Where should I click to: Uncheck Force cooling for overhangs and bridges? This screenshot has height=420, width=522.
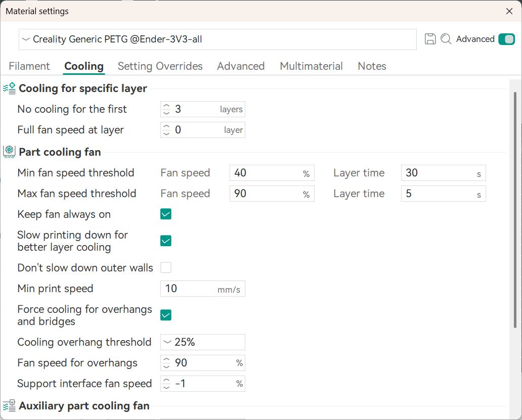pyautogui.click(x=166, y=315)
